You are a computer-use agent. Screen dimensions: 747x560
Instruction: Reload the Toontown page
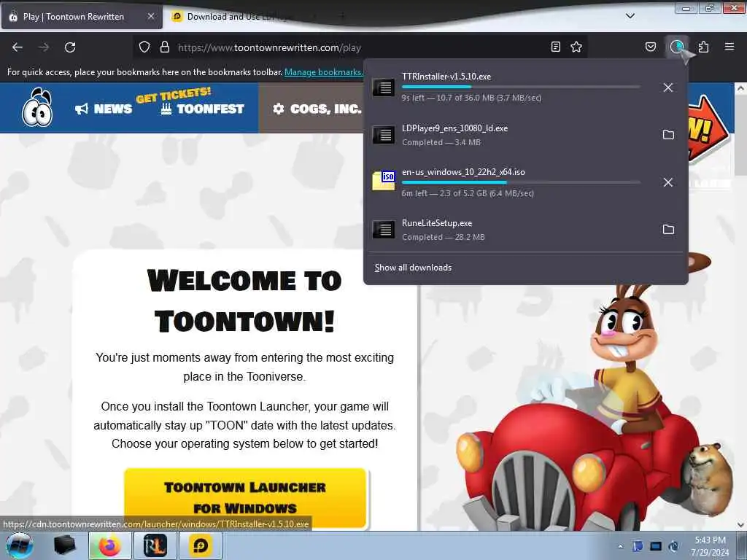[70, 47]
